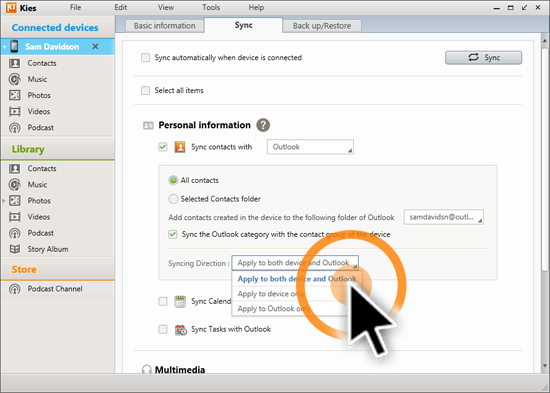This screenshot has height=393, width=550.
Task: Toggle Sync the Outlook category checkbox
Action: (x=173, y=234)
